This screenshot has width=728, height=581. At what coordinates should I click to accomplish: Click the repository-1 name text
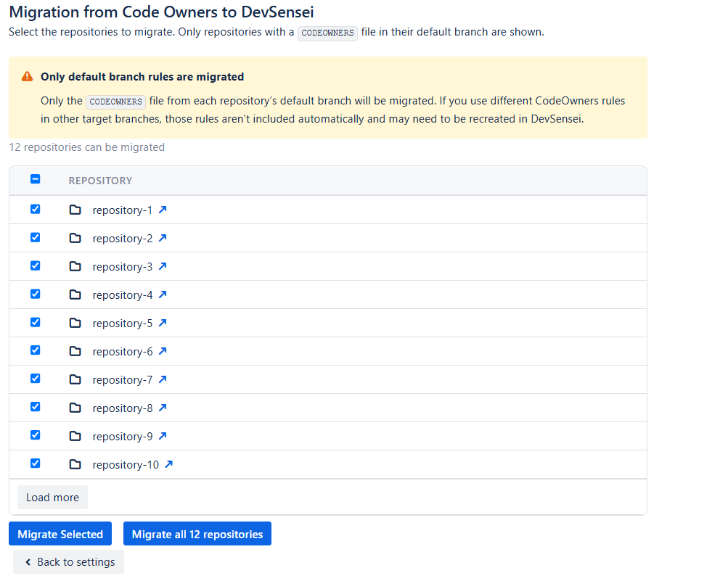pyautogui.click(x=123, y=210)
